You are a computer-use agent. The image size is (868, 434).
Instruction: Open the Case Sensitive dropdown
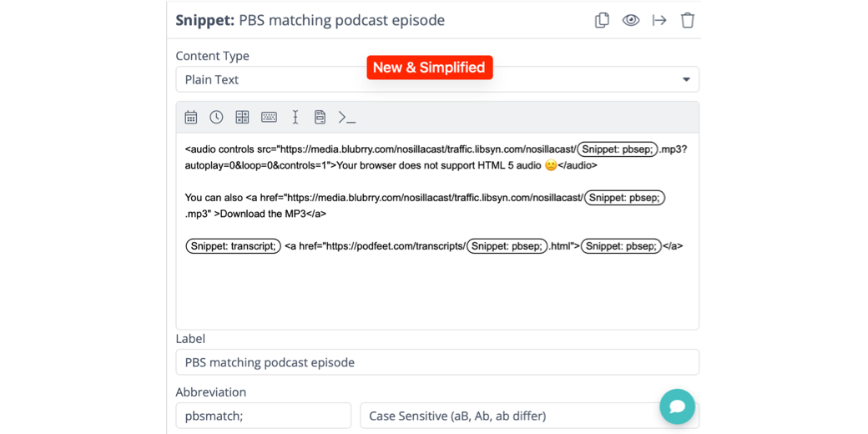[509, 416]
